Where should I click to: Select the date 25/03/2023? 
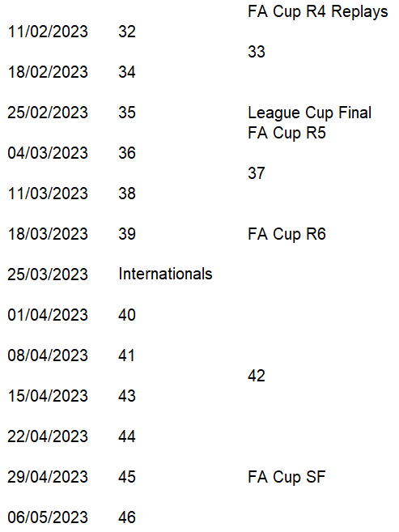coord(48,275)
